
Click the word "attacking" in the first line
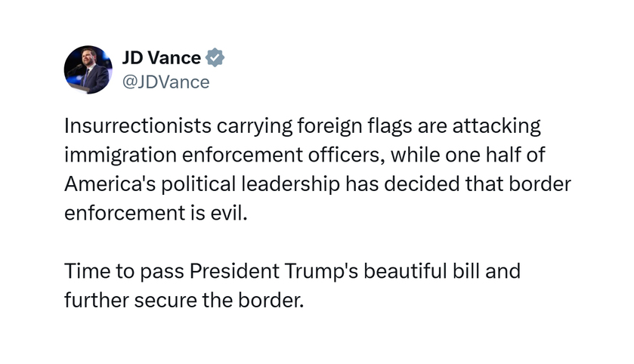[x=496, y=126]
